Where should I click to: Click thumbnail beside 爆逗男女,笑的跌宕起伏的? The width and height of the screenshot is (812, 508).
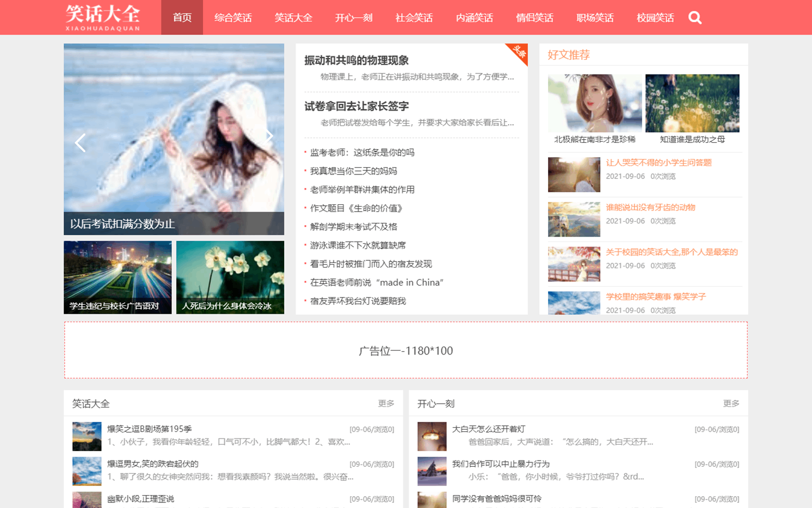click(87, 471)
